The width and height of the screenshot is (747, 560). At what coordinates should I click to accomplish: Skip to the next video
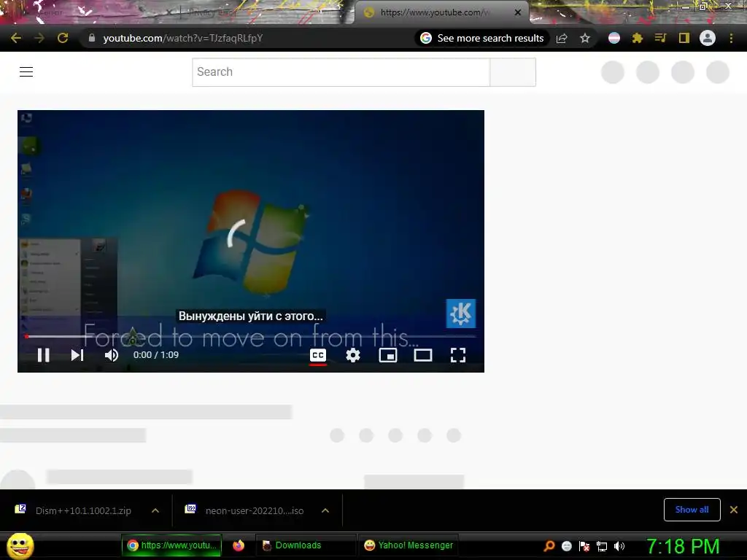coord(77,355)
